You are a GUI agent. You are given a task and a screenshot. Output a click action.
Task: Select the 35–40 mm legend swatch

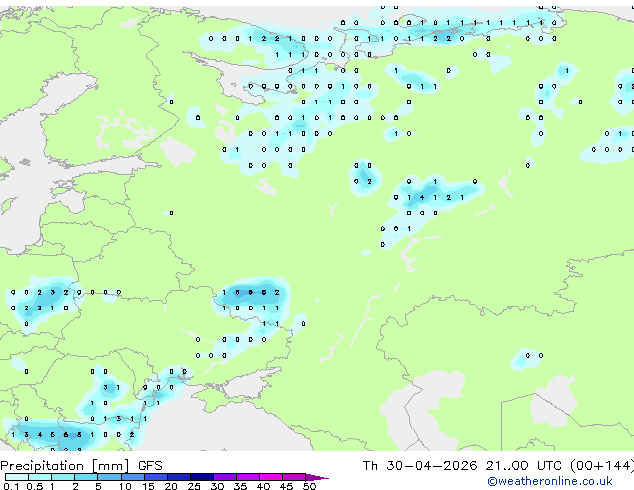point(247,477)
